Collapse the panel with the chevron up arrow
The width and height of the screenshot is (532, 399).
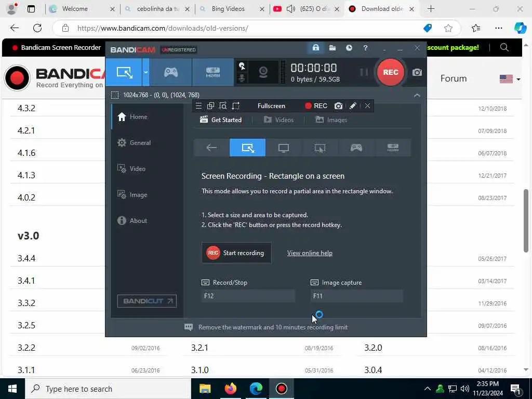[417, 96]
